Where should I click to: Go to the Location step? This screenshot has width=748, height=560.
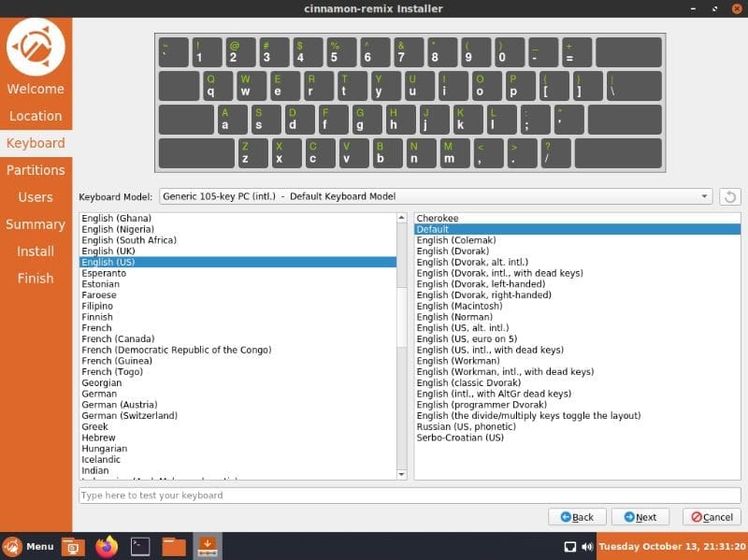(x=36, y=116)
